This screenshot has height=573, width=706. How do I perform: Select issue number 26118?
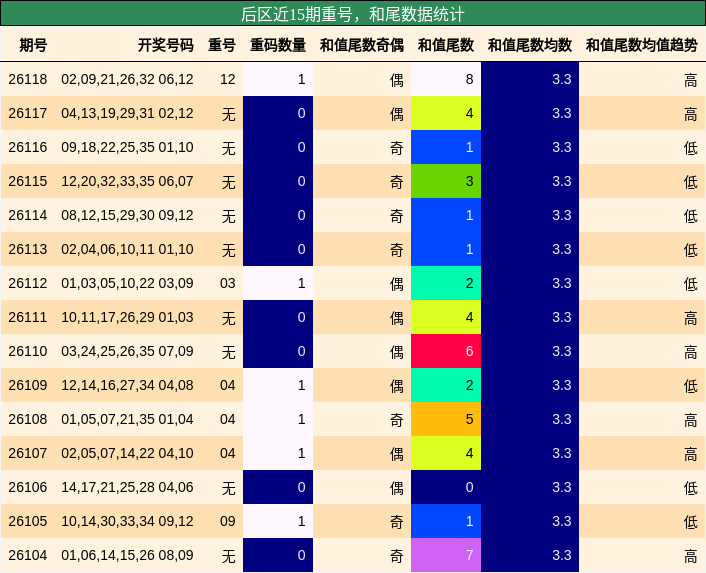click(27, 79)
